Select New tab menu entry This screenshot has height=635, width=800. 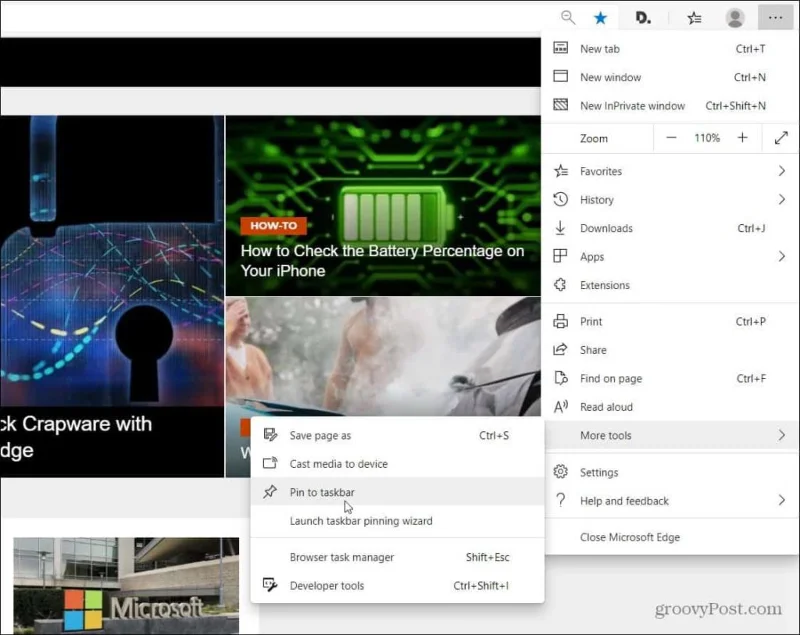point(669,48)
